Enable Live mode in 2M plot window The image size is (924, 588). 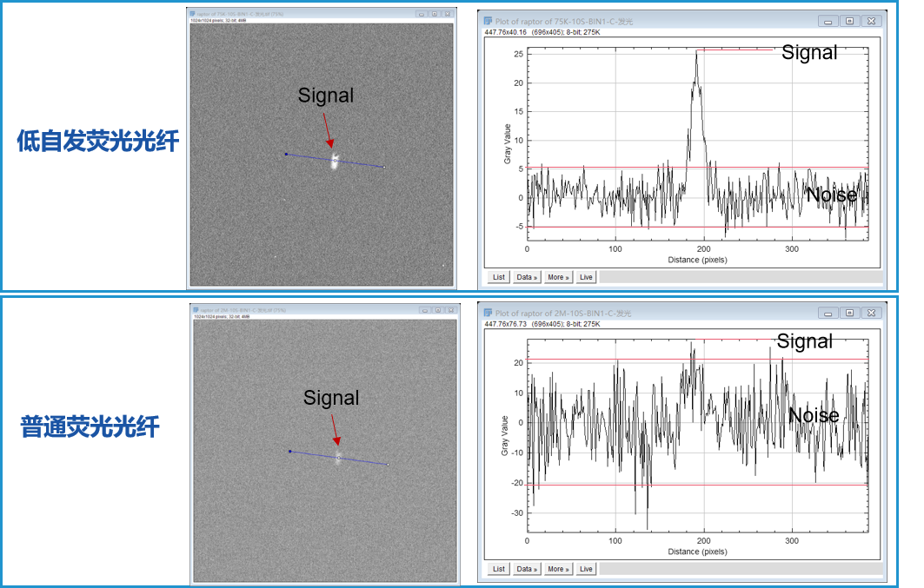[587, 569]
